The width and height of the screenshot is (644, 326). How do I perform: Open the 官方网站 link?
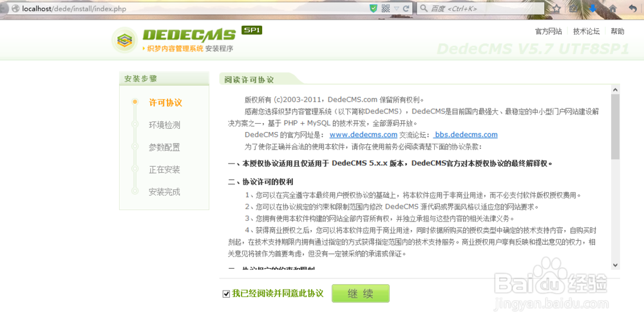pos(548,31)
